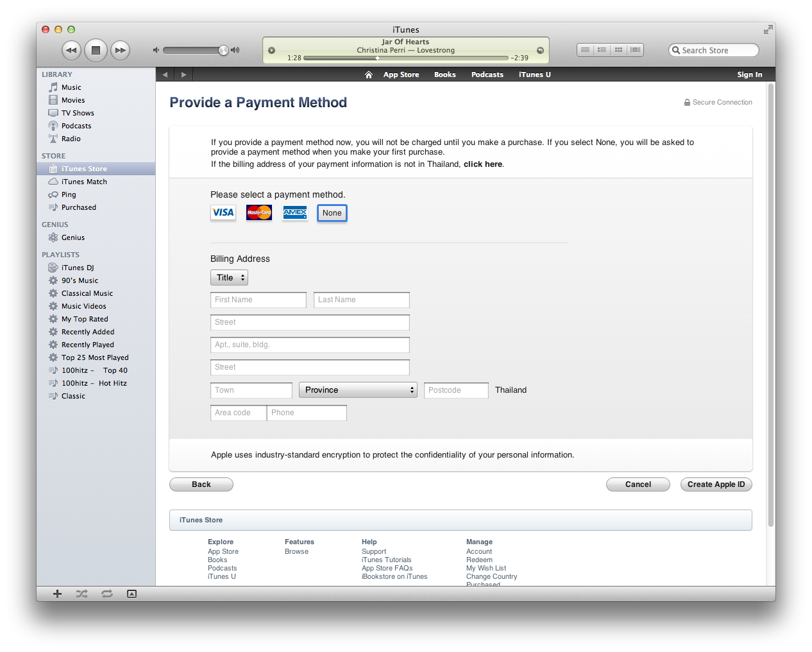Click the Apt., suite, bldg. field
The image size is (812, 652).
[x=310, y=345]
